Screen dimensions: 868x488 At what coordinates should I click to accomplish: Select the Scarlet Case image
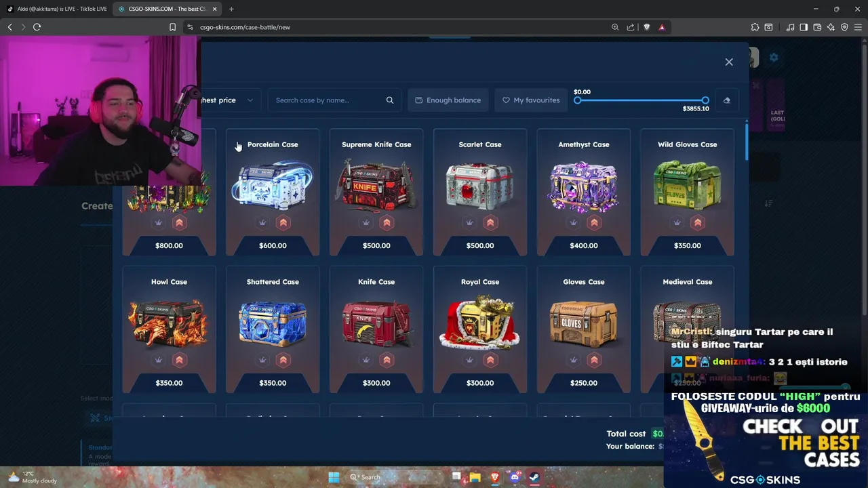click(x=480, y=184)
